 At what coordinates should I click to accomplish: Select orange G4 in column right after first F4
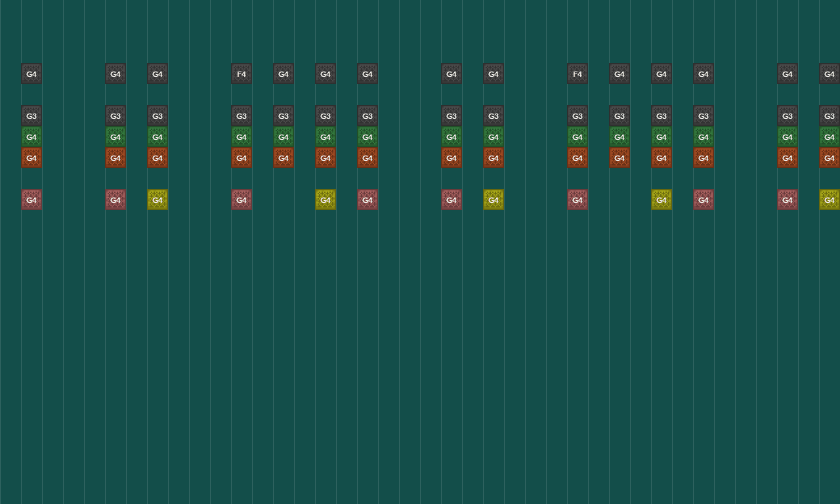tap(283, 157)
